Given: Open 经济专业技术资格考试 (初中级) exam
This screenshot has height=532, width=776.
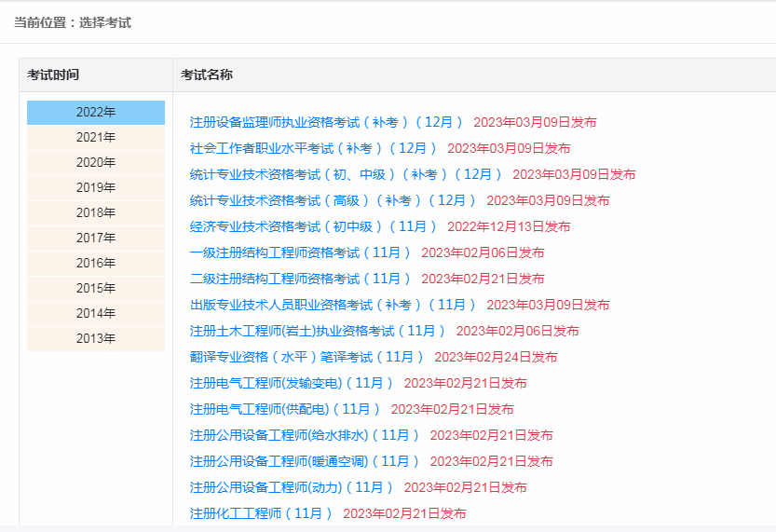Looking at the screenshot, I should coord(313,226).
